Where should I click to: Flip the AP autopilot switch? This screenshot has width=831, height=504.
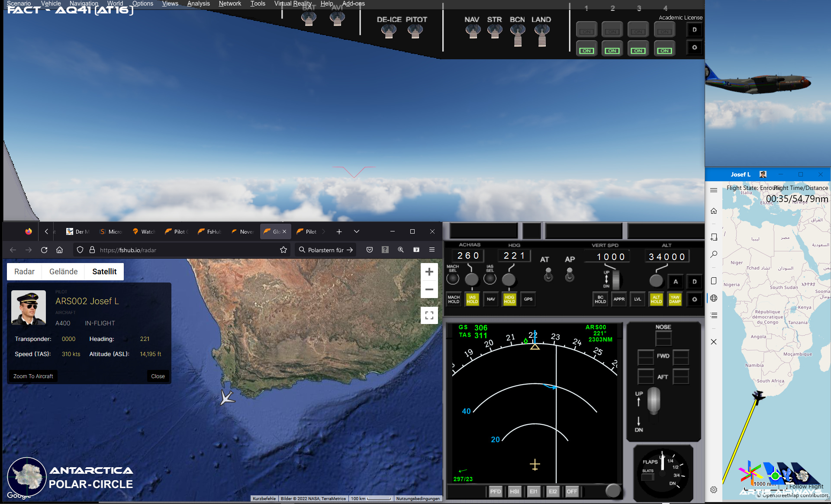pyautogui.click(x=570, y=274)
